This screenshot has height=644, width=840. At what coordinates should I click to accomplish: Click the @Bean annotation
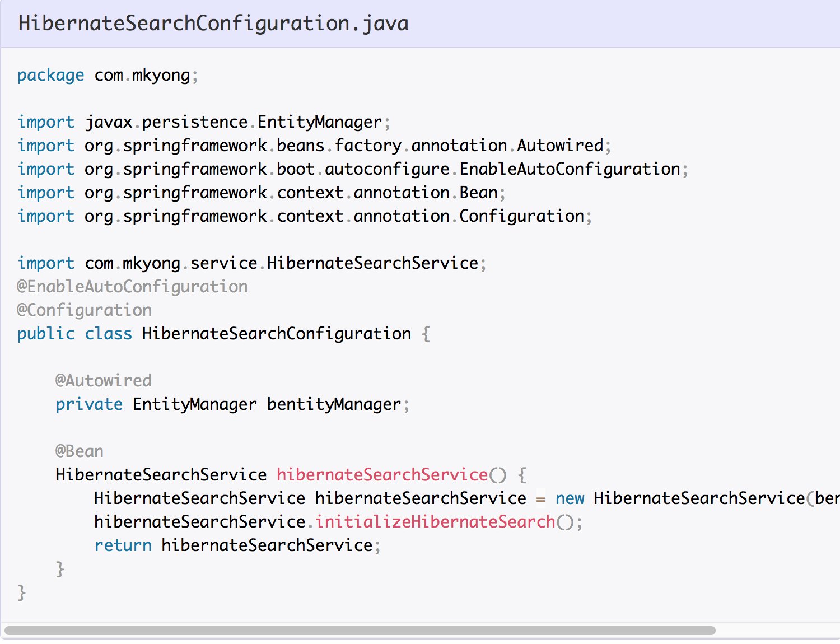point(80,451)
